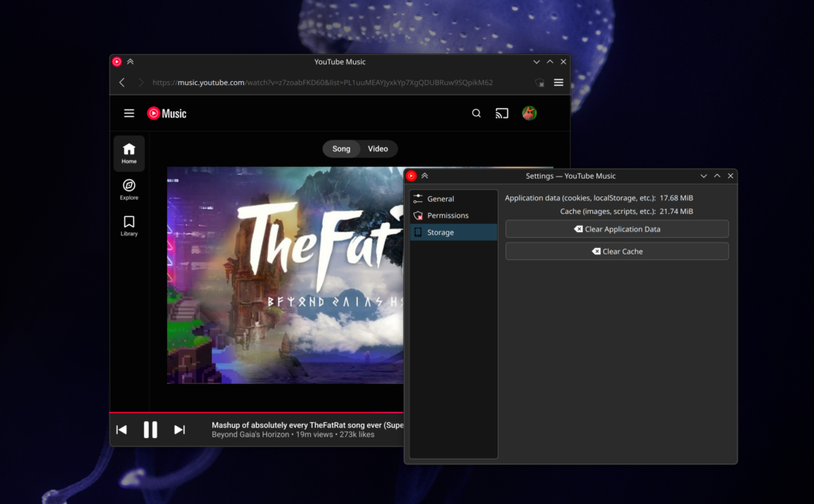Click the Home sidebar icon

129,153
